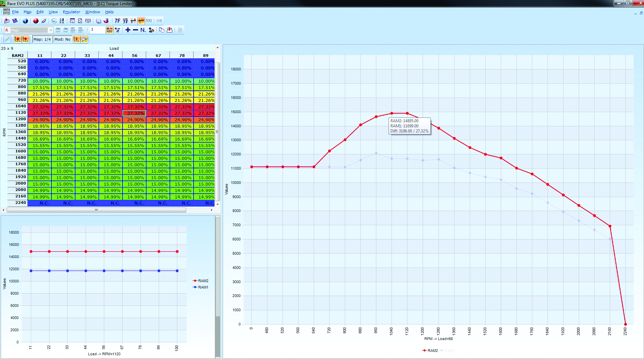
Task: Toggle the color fill bucket button
Action: [x=84, y=39]
